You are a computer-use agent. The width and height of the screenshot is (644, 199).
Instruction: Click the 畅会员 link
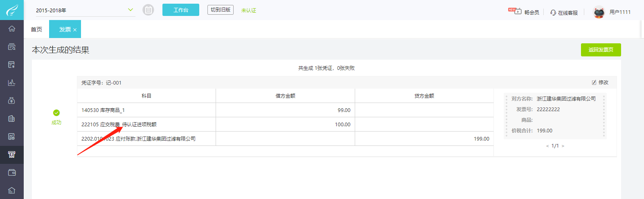pos(531,13)
